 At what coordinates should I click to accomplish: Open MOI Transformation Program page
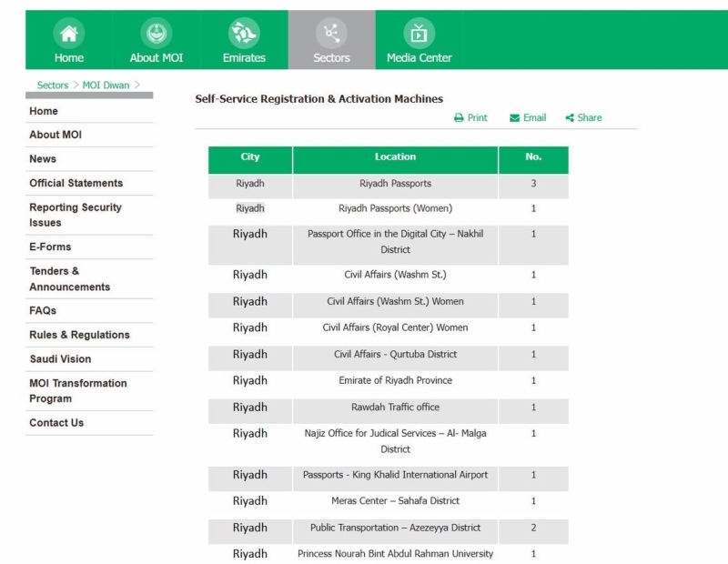point(77,391)
